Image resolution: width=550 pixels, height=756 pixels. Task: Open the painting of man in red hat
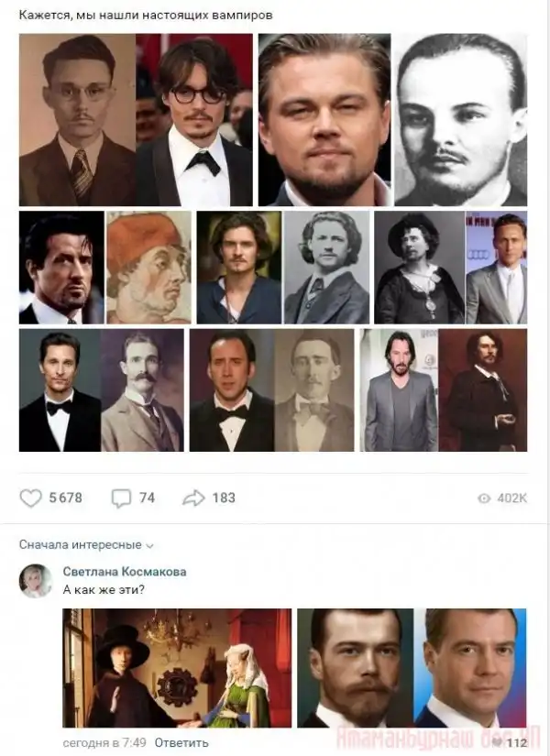point(148,268)
